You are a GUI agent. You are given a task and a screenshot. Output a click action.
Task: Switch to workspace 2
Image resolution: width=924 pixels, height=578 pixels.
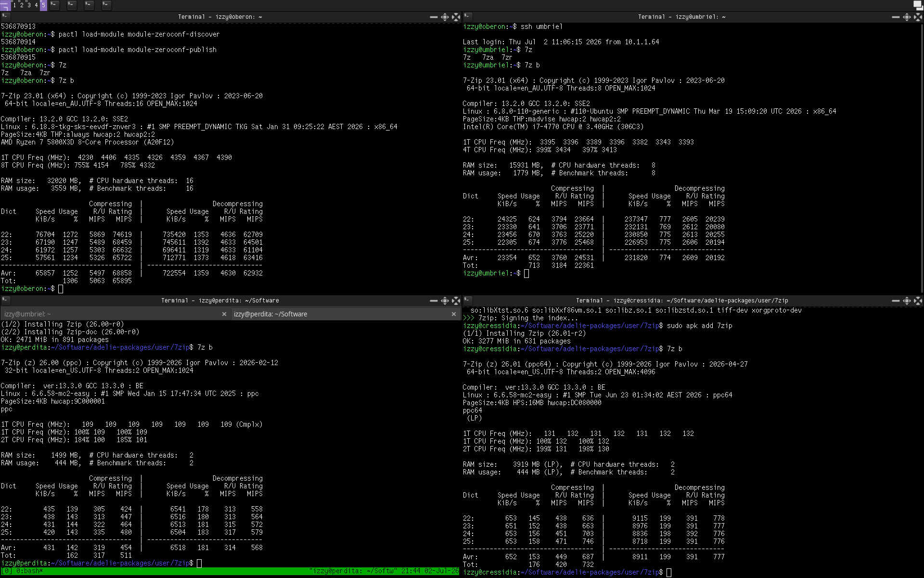pyautogui.click(x=22, y=5)
